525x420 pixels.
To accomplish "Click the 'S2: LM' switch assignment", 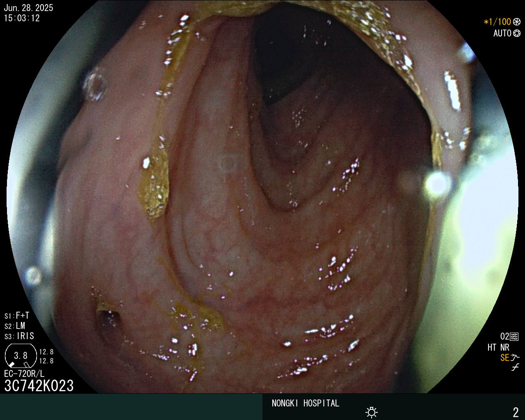I will (x=15, y=326).
